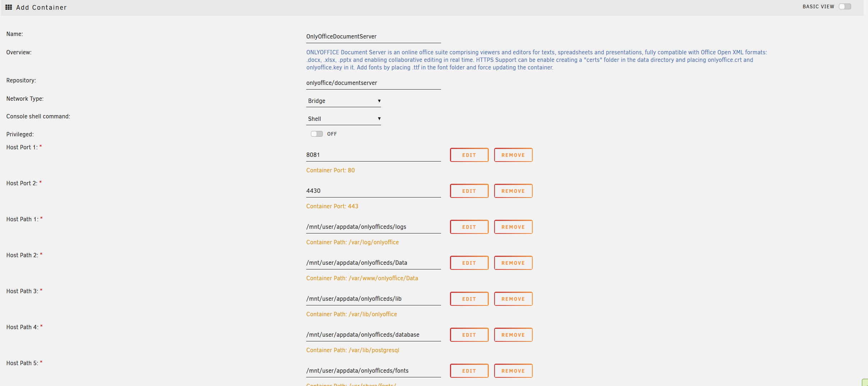Click the Host Port 2 field 4430
This screenshot has width=868, height=386.
click(373, 191)
